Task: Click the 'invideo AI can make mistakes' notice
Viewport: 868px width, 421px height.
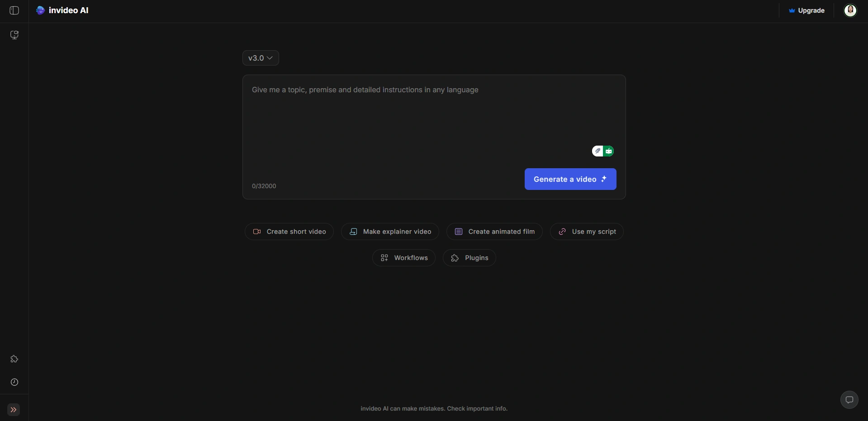Action: click(434, 408)
